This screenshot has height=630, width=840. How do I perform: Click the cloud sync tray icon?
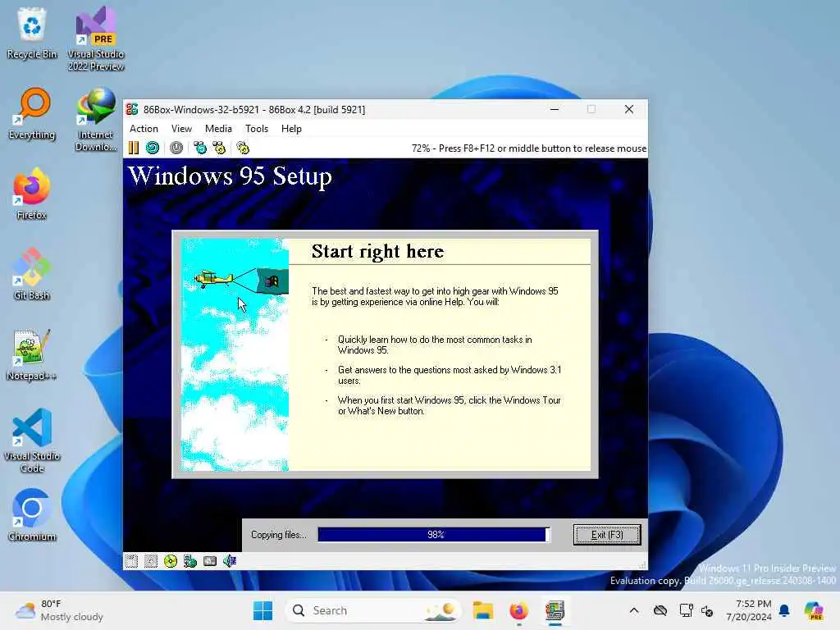tap(660, 610)
